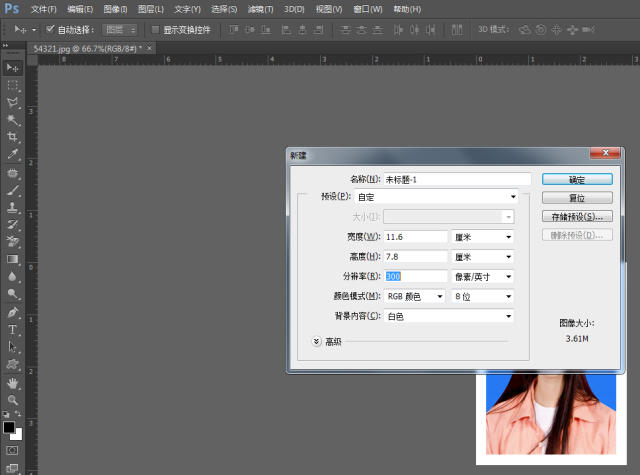This screenshot has width=640, height=475.
Task: Click the 确定 button
Action: [576, 179]
